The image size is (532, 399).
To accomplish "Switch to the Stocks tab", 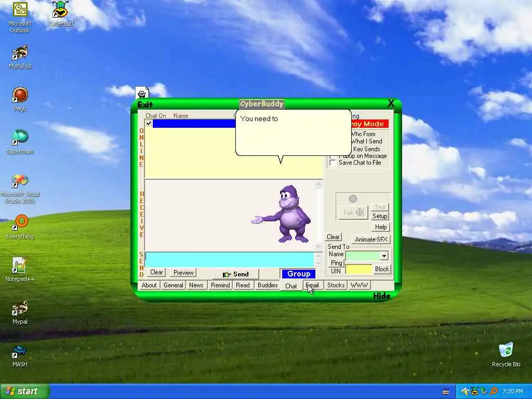I will [x=336, y=285].
